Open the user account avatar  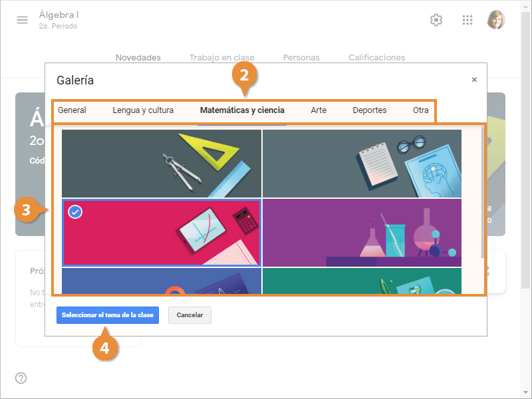click(x=496, y=20)
